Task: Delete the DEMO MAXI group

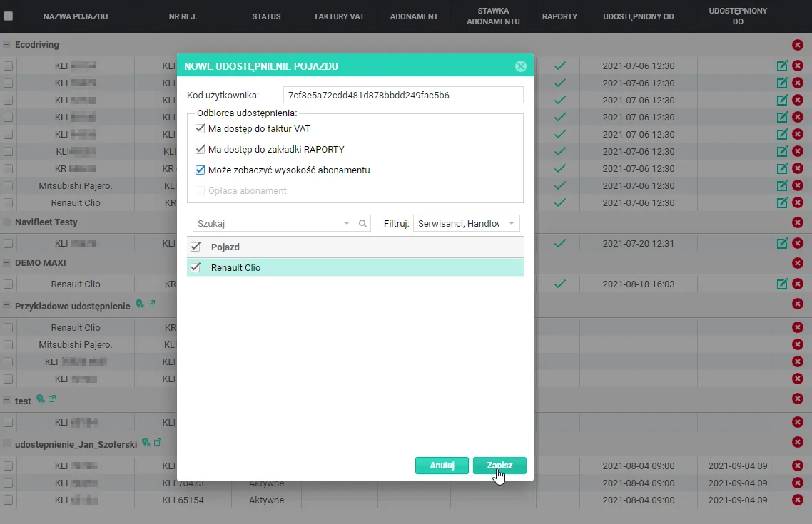Action: [798, 263]
